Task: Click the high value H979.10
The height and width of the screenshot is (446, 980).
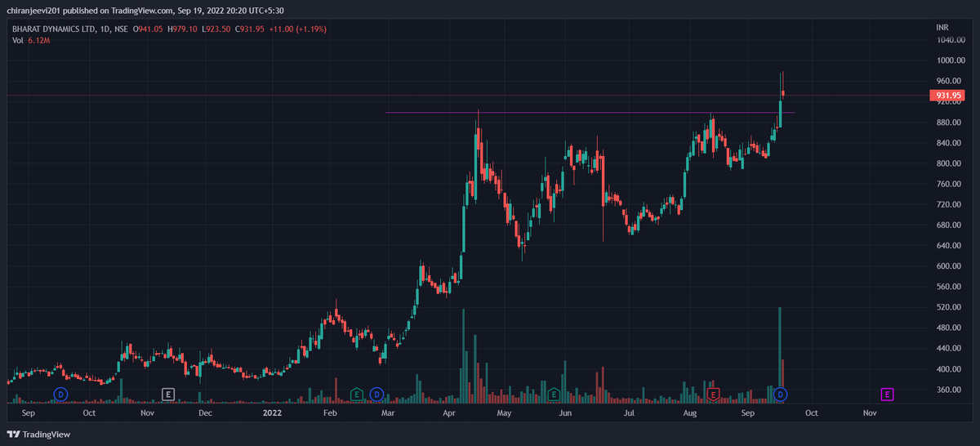Action: (x=183, y=30)
